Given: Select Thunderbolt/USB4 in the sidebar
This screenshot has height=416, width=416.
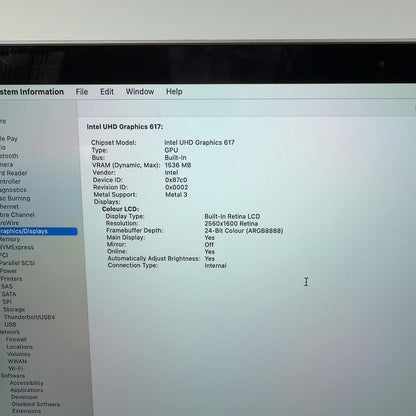Looking at the screenshot, I should [x=29, y=317].
